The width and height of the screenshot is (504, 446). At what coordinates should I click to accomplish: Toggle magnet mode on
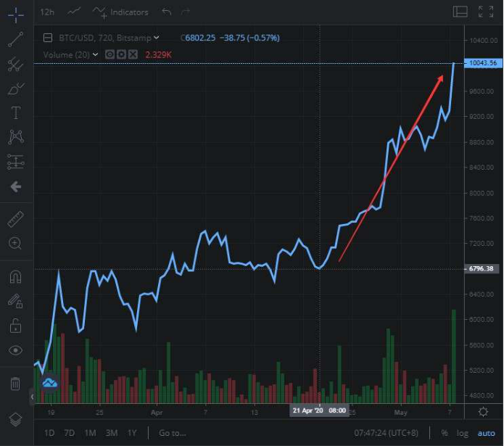pyautogui.click(x=15, y=276)
